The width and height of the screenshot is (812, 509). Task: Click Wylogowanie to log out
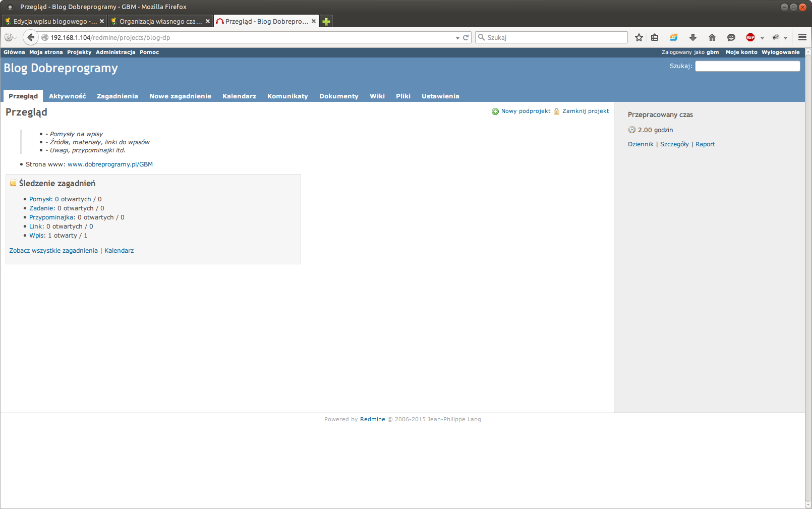781,52
